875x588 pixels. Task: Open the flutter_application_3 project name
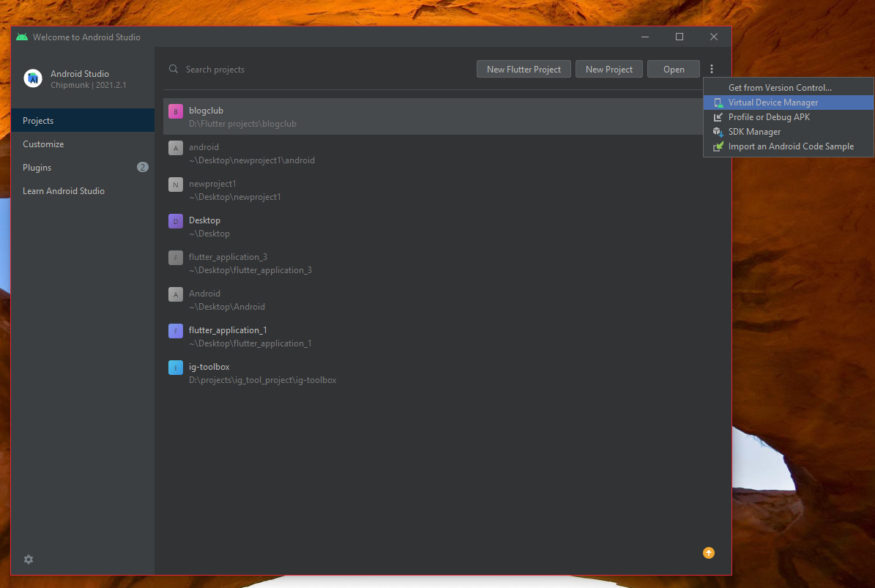228,257
